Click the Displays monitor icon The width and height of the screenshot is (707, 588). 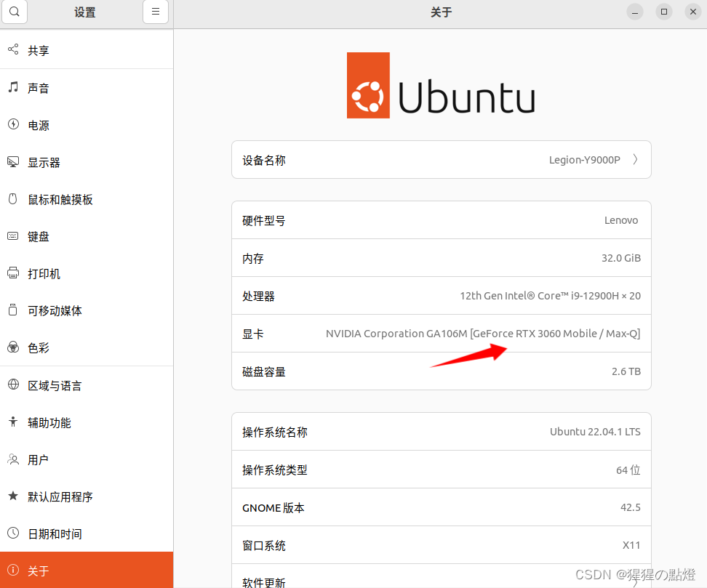tap(13, 161)
